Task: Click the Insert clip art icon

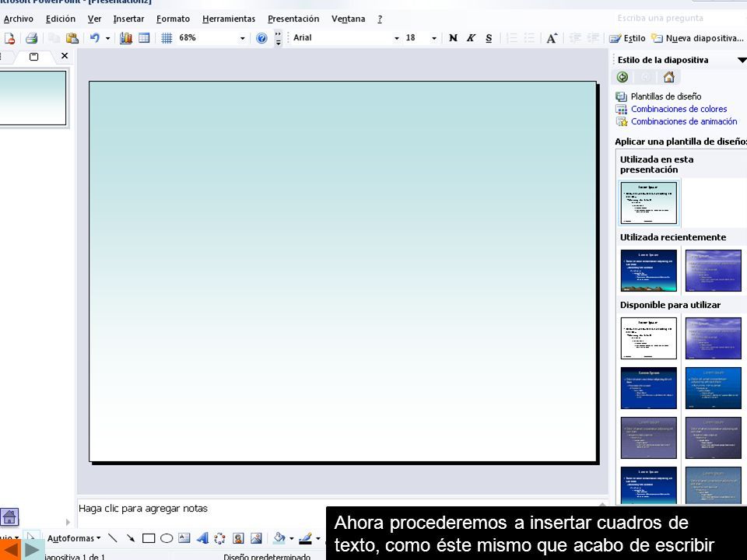Action: (x=238, y=538)
